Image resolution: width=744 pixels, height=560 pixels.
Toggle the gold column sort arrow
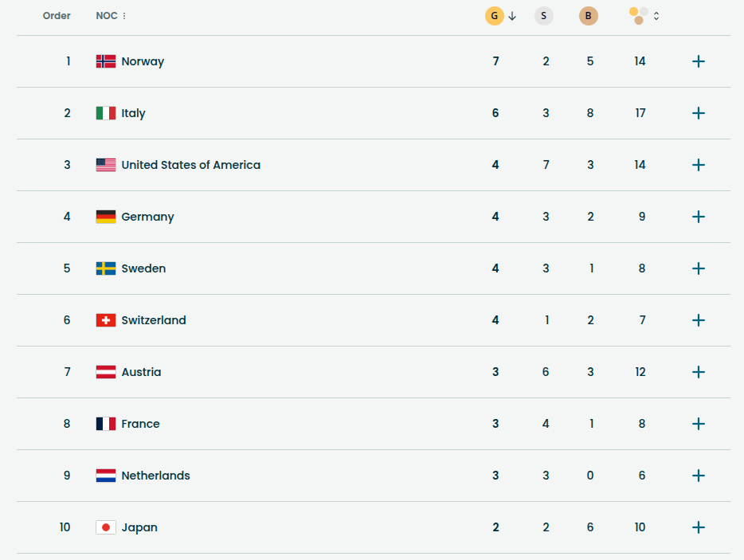(x=512, y=16)
